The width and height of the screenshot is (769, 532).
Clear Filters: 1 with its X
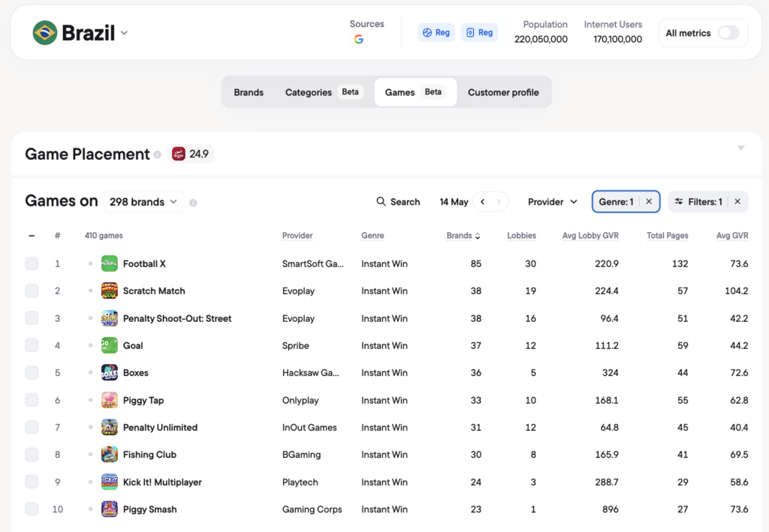click(737, 202)
